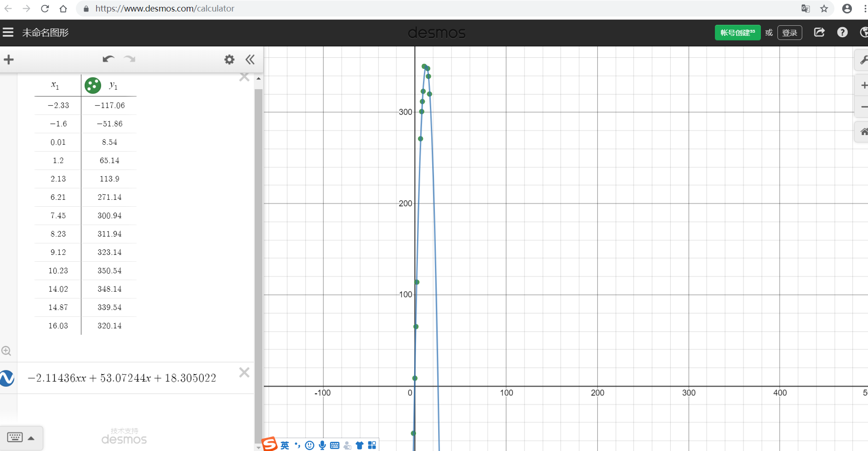Edit the quadratic expression field
The width and height of the screenshot is (868, 451).
(122, 378)
